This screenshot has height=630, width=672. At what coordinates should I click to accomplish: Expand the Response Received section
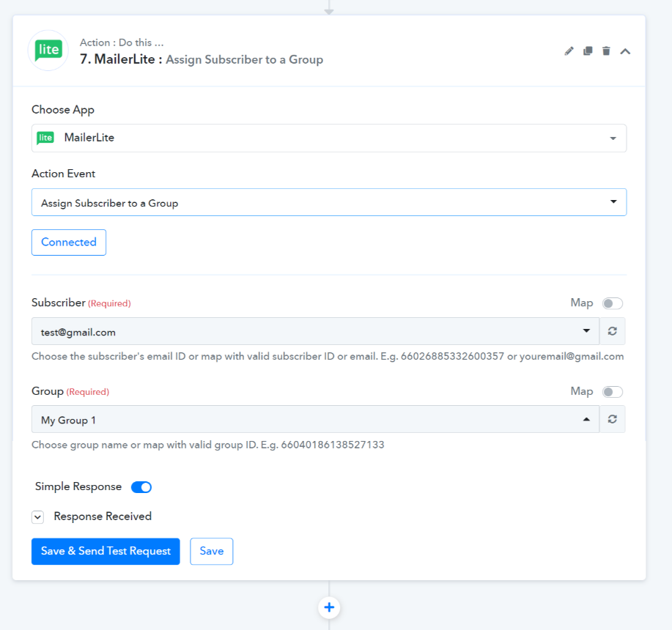[x=37, y=517]
